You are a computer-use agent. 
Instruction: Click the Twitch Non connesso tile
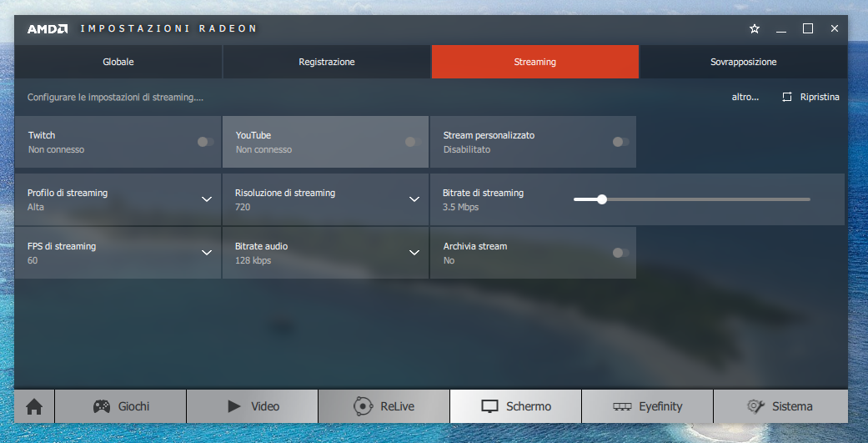tap(118, 142)
